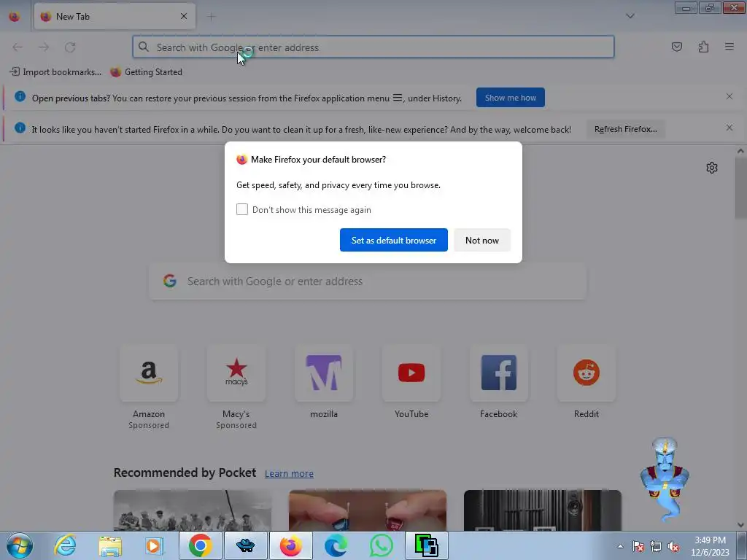Click scrollbar up arrow
This screenshot has height=560, width=747.
point(740,151)
